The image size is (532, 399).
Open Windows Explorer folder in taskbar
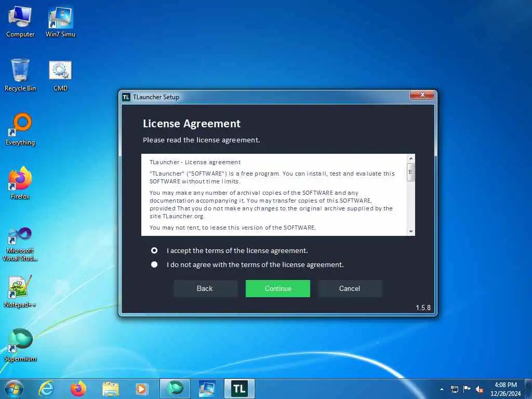tap(111, 389)
